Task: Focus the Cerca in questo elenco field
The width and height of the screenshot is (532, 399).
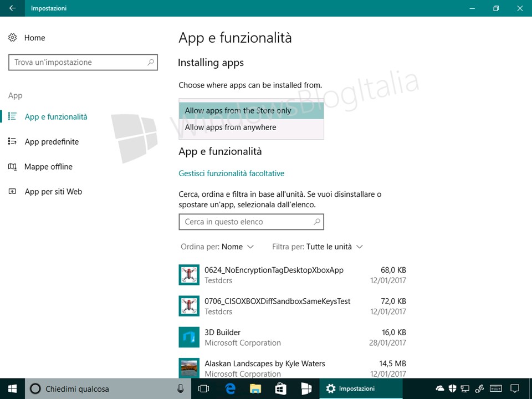Action: point(252,222)
